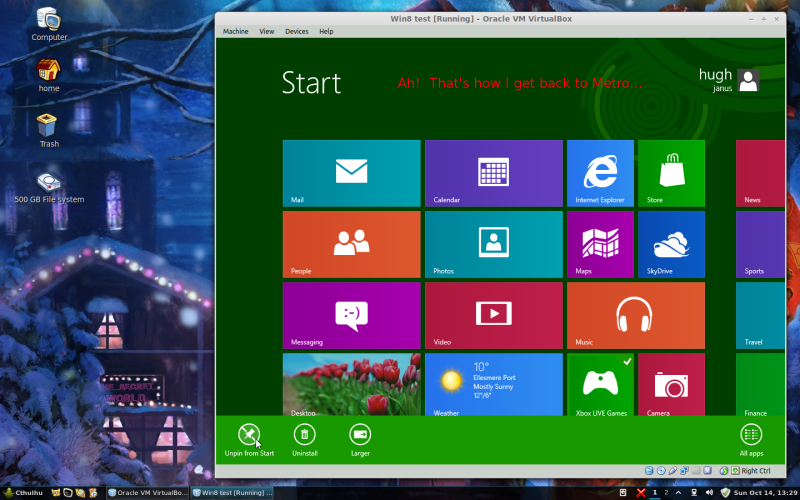Click the optical disc status icon
Viewport: 800px width, 500px height.
(661, 470)
